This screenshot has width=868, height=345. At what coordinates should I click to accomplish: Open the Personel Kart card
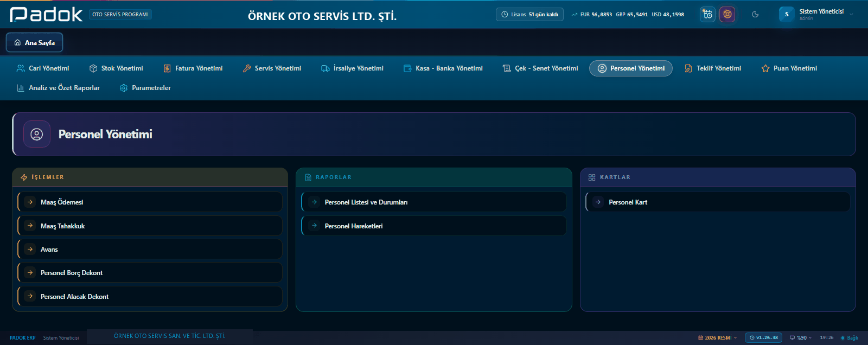pyautogui.click(x=718, y=202)
